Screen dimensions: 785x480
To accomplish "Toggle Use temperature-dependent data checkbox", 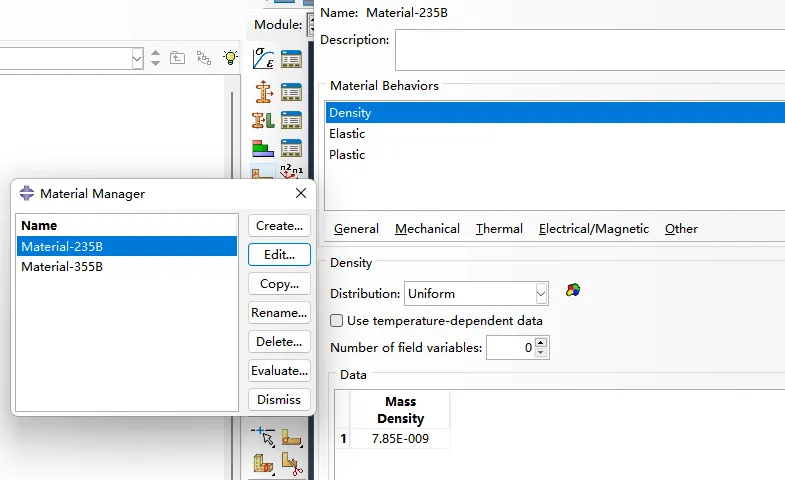I will pyautogui.click(x=336, y=321).
